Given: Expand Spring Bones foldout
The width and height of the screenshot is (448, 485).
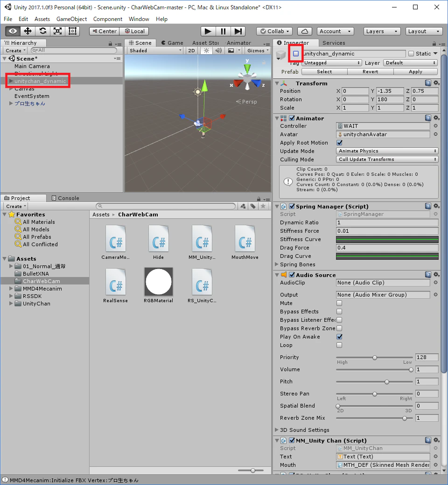Looking at the screenshot, I should (x=277, y=264).
